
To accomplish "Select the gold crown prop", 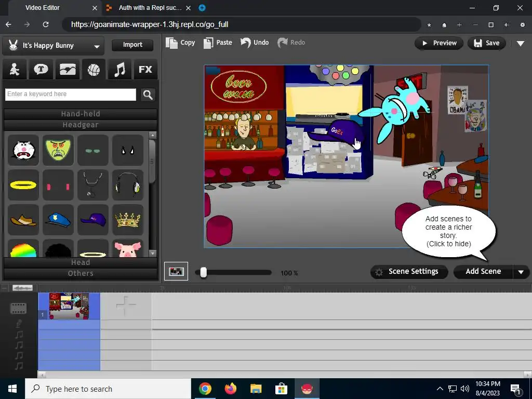I will (x=128, y=220).
